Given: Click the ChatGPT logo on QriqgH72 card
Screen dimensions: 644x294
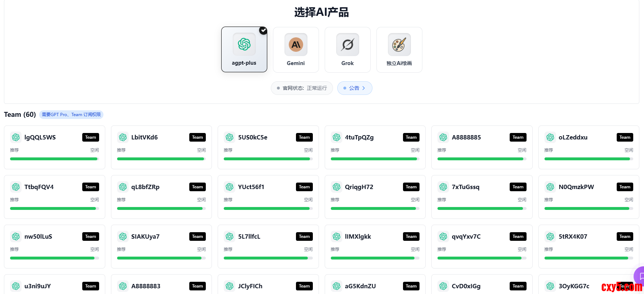Looking at the screenshot, I should tap(337, 187).
